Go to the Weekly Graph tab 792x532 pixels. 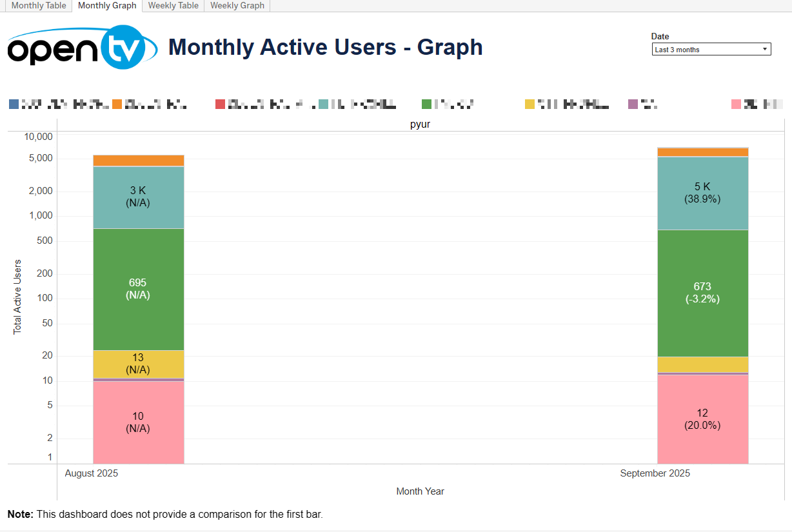pos(237,6)
